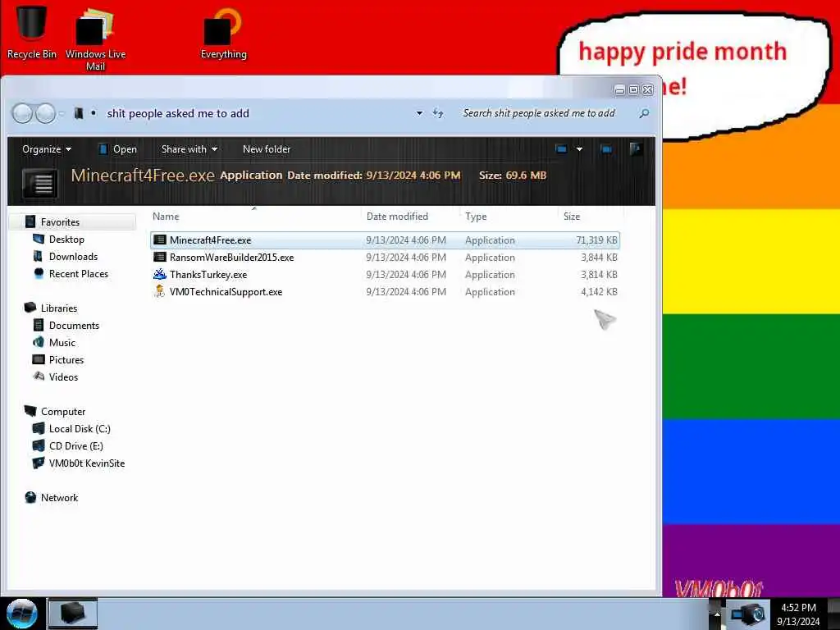This screenshot has width=840, height=630.
Task: Open the address bar history dropdown
Action: click(x=419, y=113)
